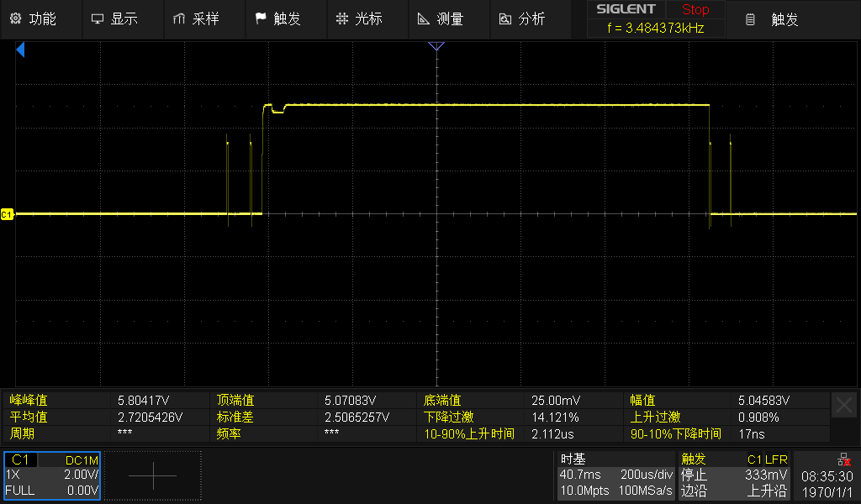
Task: Click the blue left-arrow waveform offset indicator
Action: tap(20, 51)
